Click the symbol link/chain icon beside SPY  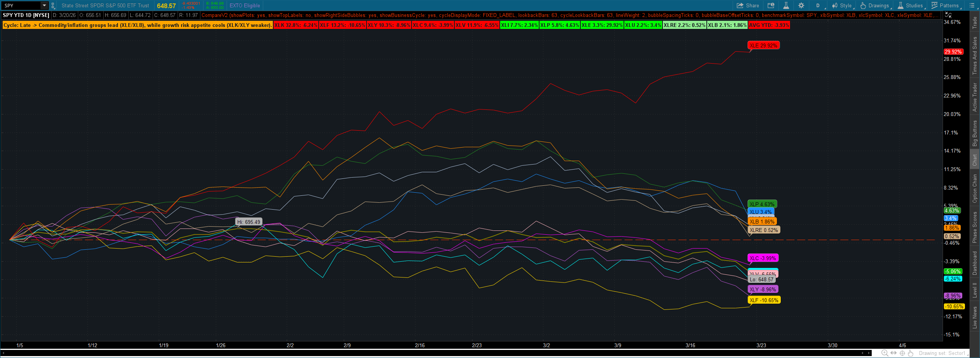pos(53,5)
